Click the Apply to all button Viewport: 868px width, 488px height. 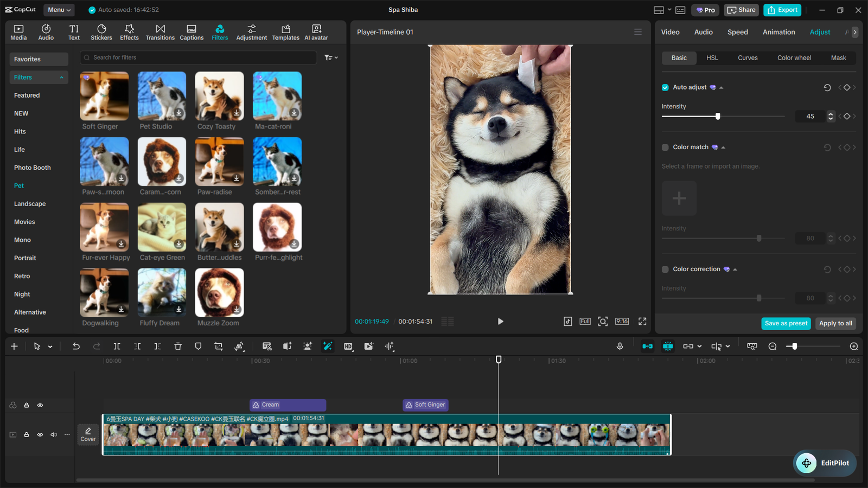835,323
